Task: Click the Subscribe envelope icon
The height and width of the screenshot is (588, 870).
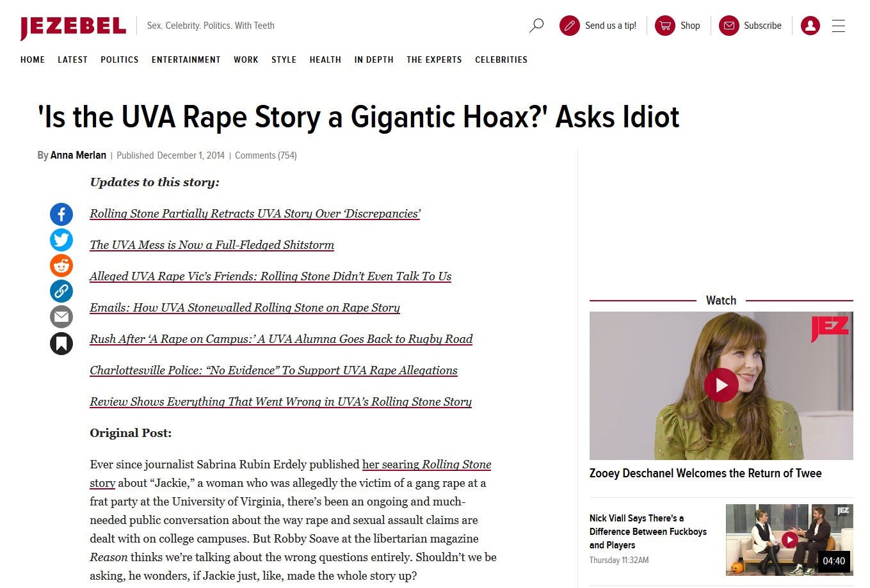Action: click(x=729, y=26)
